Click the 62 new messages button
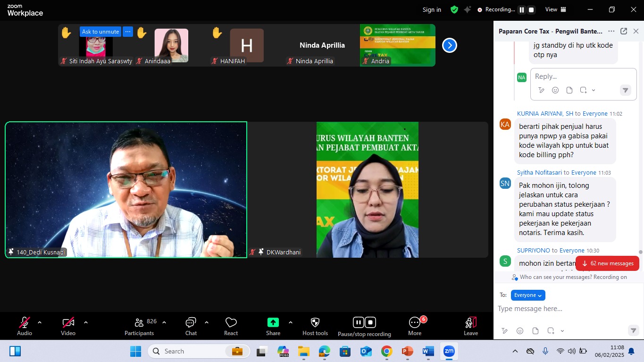 pos(607,263)
